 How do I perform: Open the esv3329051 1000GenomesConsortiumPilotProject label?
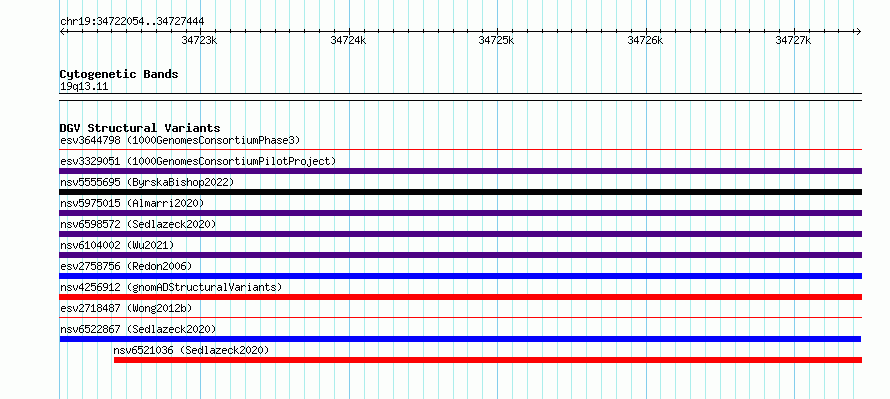(x=198, y=161)
